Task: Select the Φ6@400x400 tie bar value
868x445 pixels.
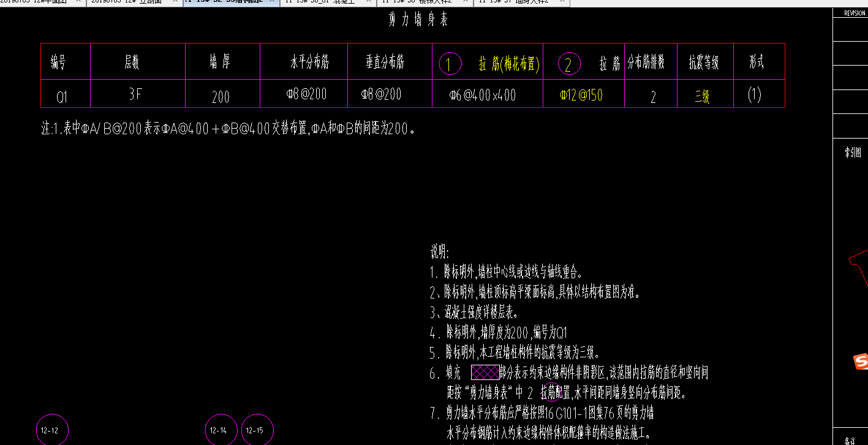Action: [x=483, y=95]
